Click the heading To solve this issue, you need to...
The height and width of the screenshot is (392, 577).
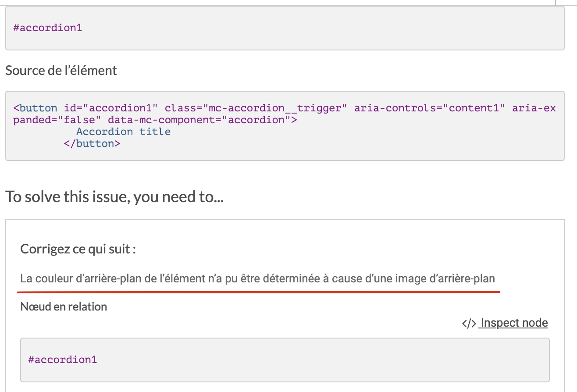pyautogui.click(x=114, y=196)
